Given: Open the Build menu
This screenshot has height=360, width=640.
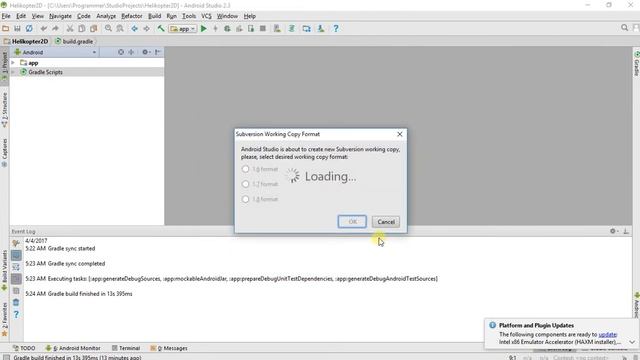Looking at the screenshot, I should point(154,16).
